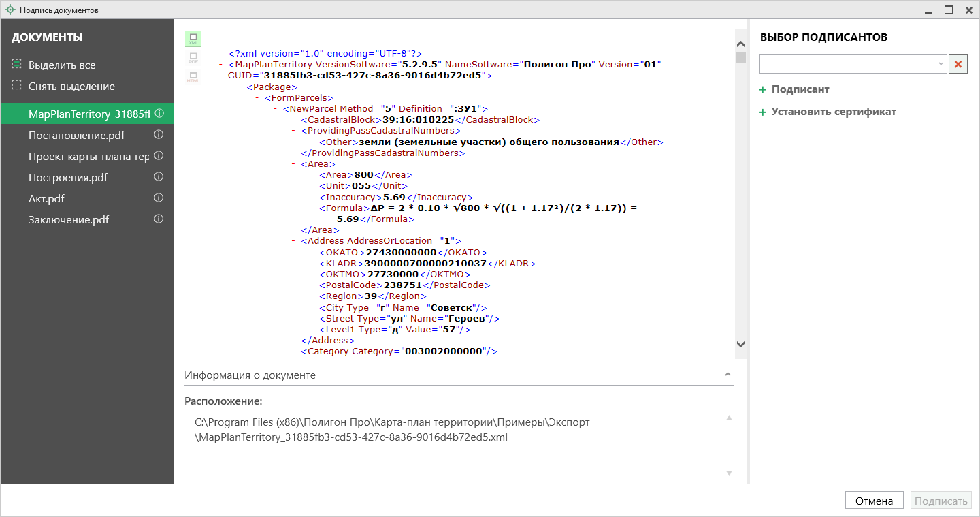
Task: Switch to PDF view icon
Action: pyautogui.click(x=193, y=58)
